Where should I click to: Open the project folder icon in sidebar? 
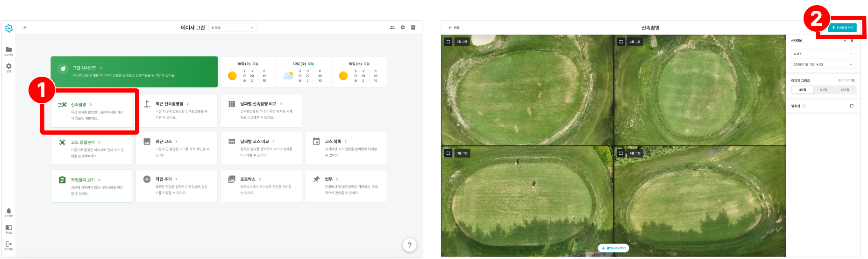[8, 50]
